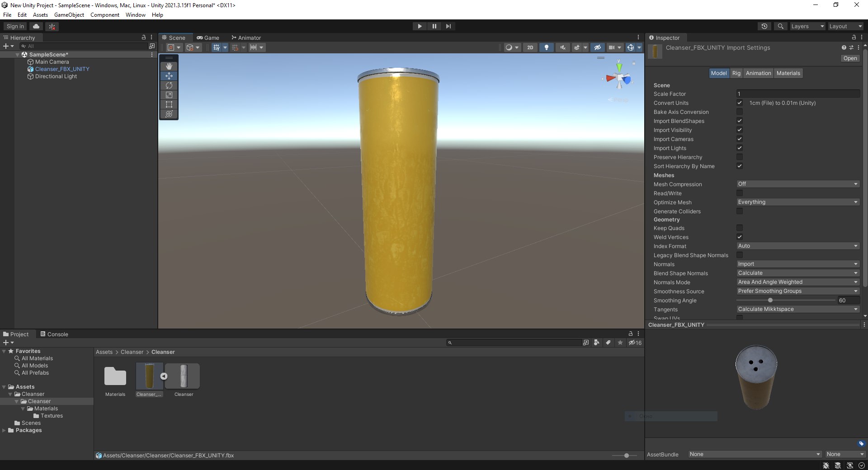Image resolution: width=868 pixels, height=470 pixels.
Task: Switch to the Materials import tab
Action: click(788, 73)
